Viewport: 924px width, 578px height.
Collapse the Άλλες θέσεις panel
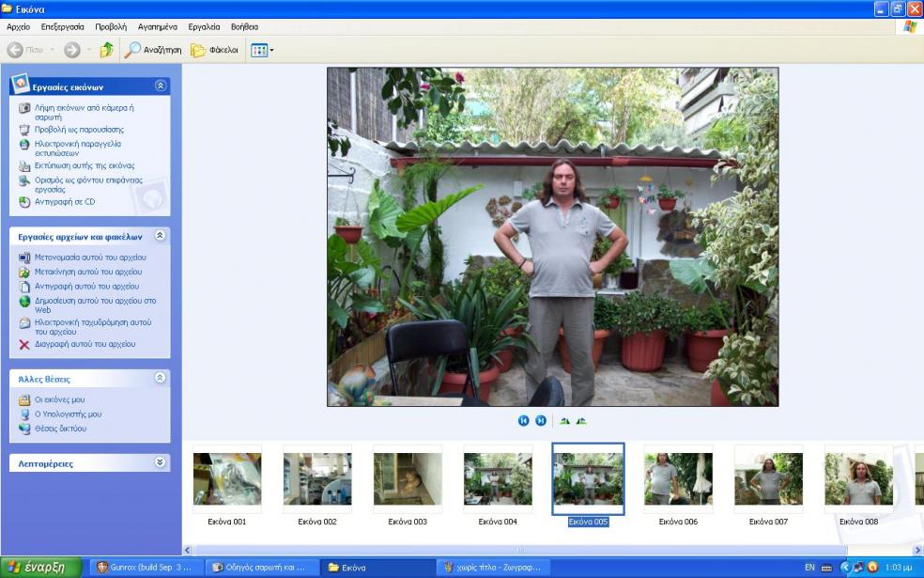160,378
